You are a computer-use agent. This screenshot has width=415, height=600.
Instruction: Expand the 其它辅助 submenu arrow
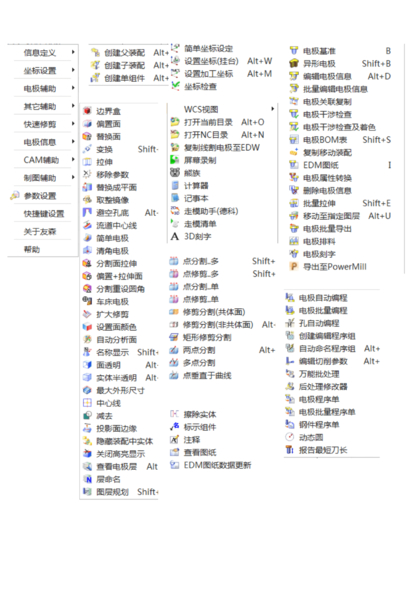tap(73, 106)
